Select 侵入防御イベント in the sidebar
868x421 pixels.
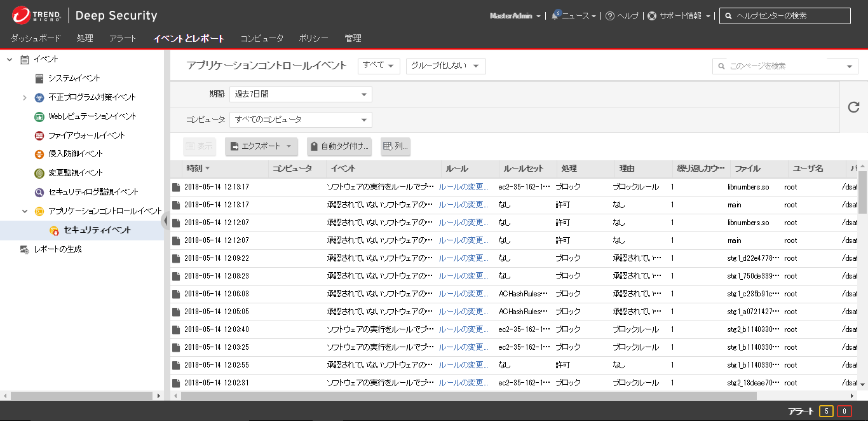75,154
